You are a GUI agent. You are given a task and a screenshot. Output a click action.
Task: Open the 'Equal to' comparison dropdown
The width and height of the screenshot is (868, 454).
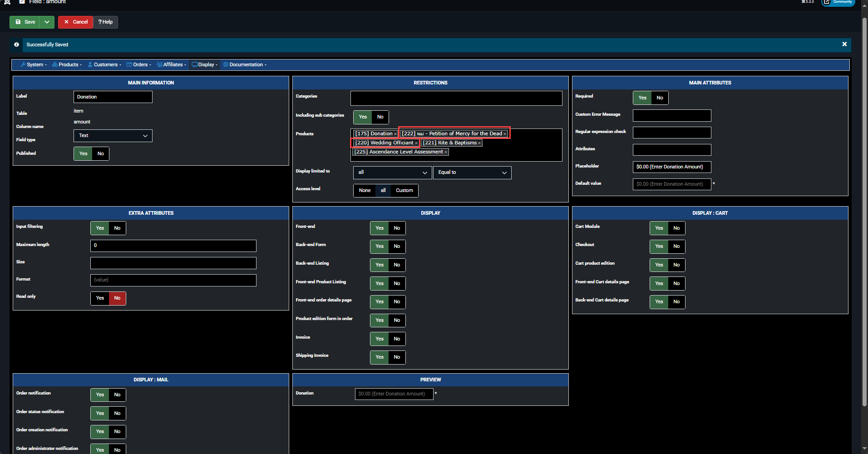tap(472, 173)
